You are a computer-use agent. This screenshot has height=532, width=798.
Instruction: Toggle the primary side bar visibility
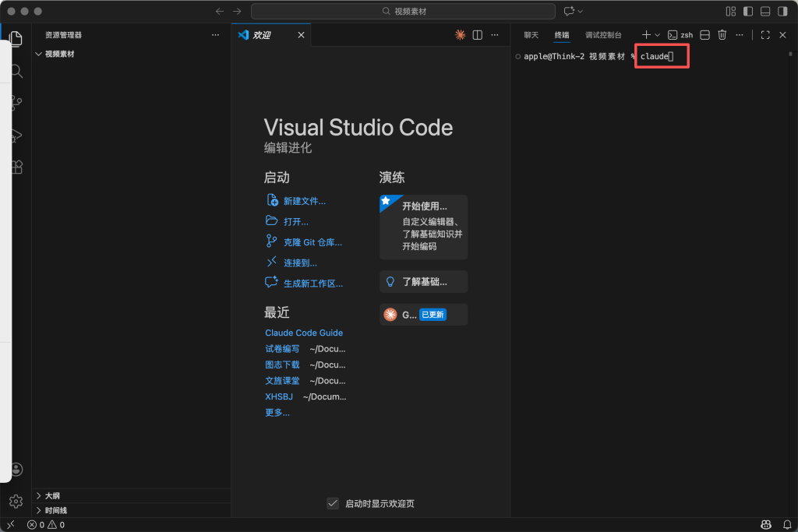[x=748, y=12]
